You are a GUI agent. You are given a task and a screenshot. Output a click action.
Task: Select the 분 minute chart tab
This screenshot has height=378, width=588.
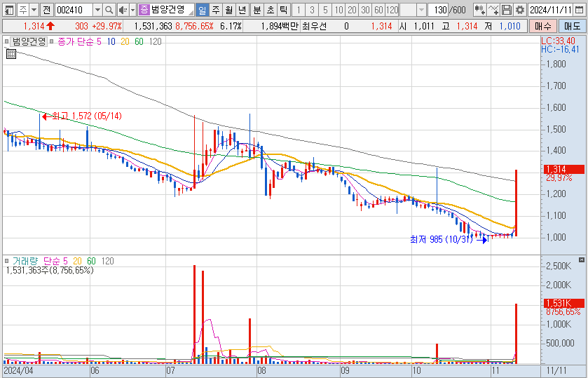[257, 10]
